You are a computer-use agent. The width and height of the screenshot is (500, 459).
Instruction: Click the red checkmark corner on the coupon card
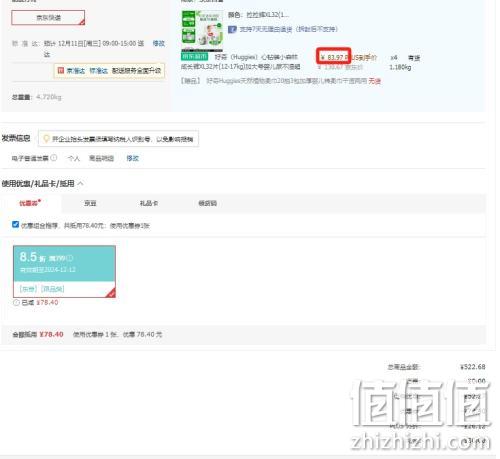point(111,293)
